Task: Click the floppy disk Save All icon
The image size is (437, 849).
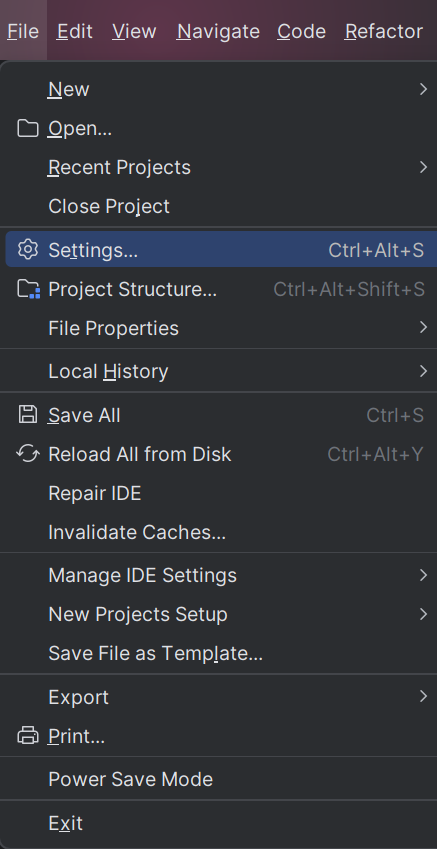Action: point(28,415)
